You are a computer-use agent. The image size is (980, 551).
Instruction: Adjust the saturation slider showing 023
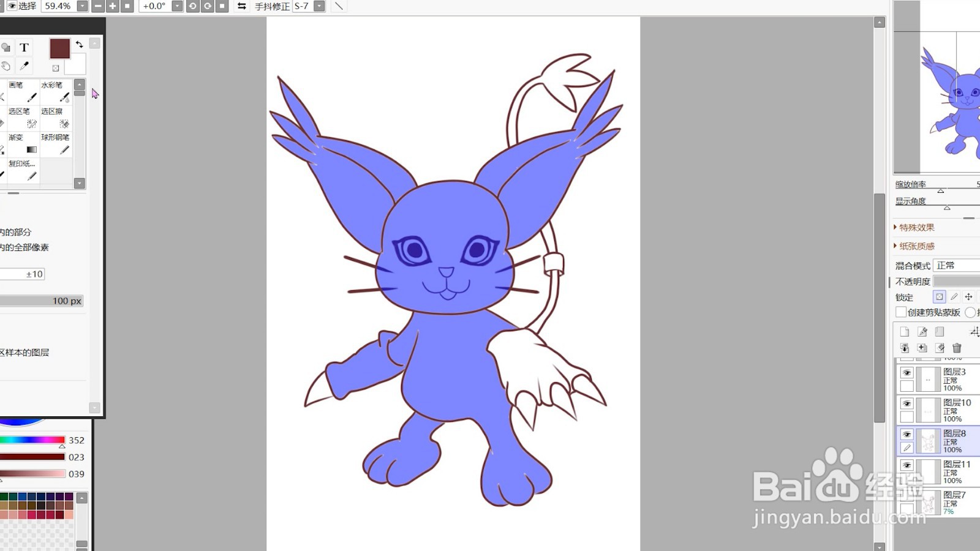[x=32, y=457]
